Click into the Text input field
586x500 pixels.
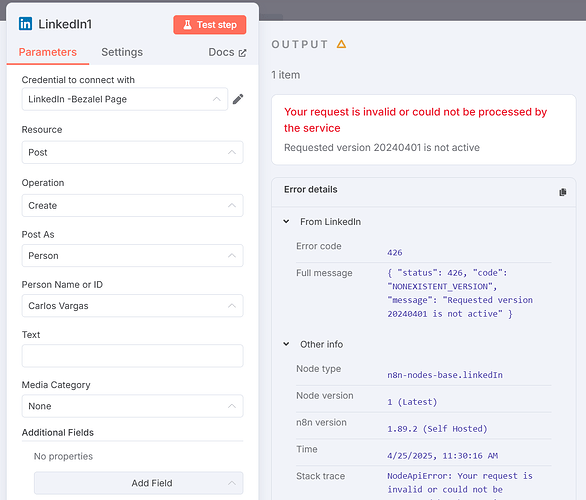tap(133, 356)
